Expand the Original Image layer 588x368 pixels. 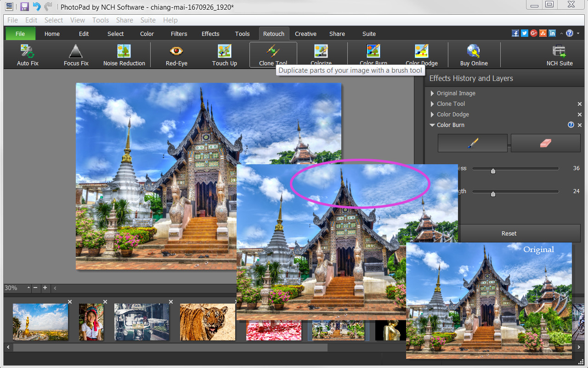pyautogui.click(x=432, y=93)
